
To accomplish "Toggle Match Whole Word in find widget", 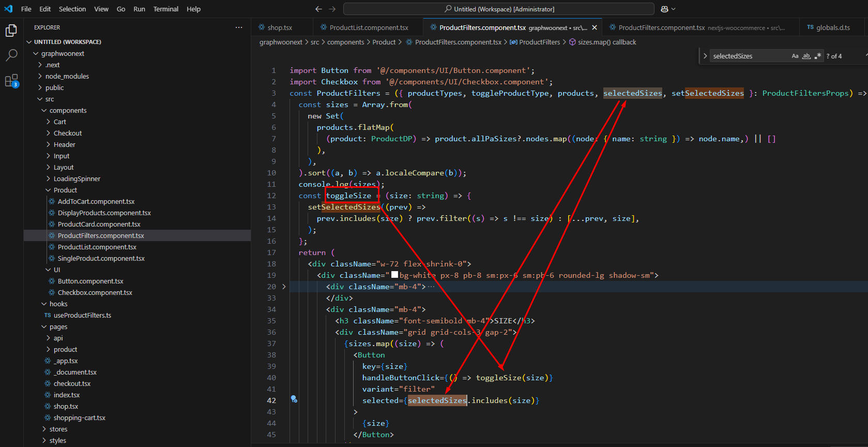I will click(x=806, y=56).
